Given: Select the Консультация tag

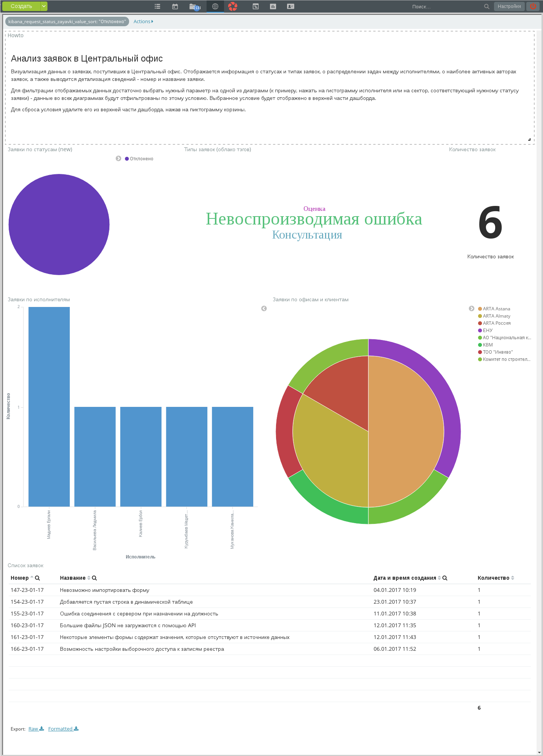Looking at the screenshot, I should pos(307,235).
